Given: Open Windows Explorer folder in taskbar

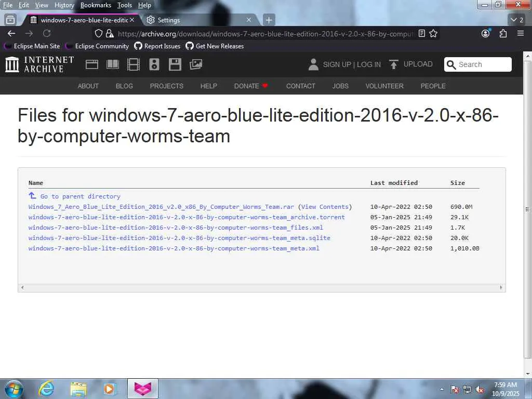Looking at the screenshot, I should (x=78, y=389).
